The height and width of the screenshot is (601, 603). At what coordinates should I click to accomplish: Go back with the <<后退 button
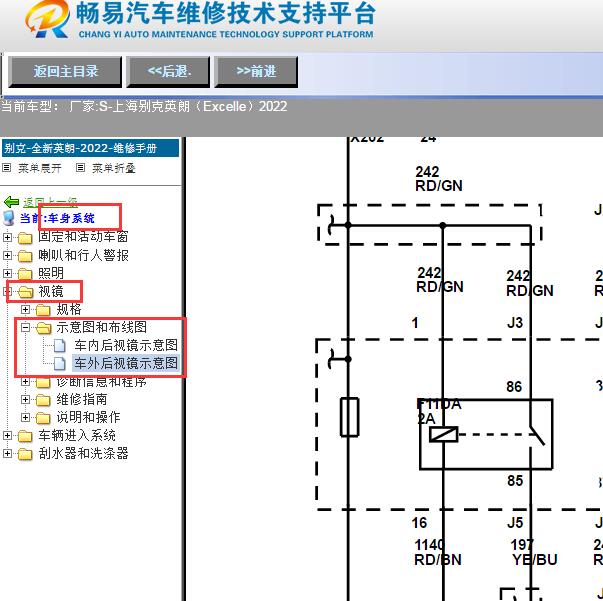(168, 72)
